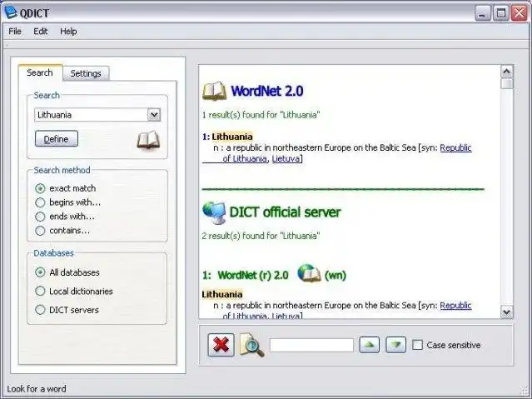Click '1 result(s) found for "Lithuania"' text
The height and width of the screenshot is (399, 532).
click(x=261, y=115)
